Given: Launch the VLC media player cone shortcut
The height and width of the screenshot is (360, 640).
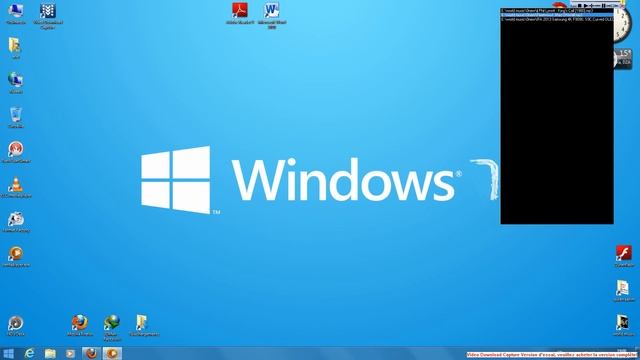Looking at the screenshot, I should click(16, 187).
